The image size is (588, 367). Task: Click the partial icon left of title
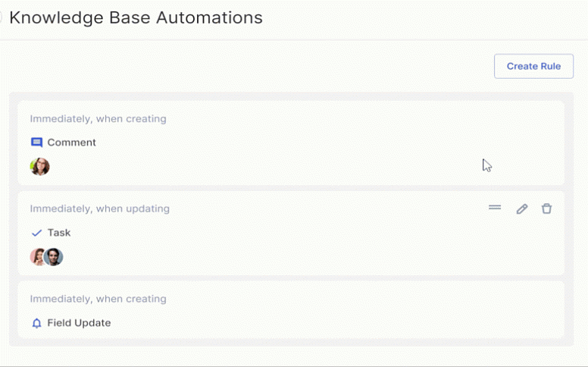click(x=2, y=17)
